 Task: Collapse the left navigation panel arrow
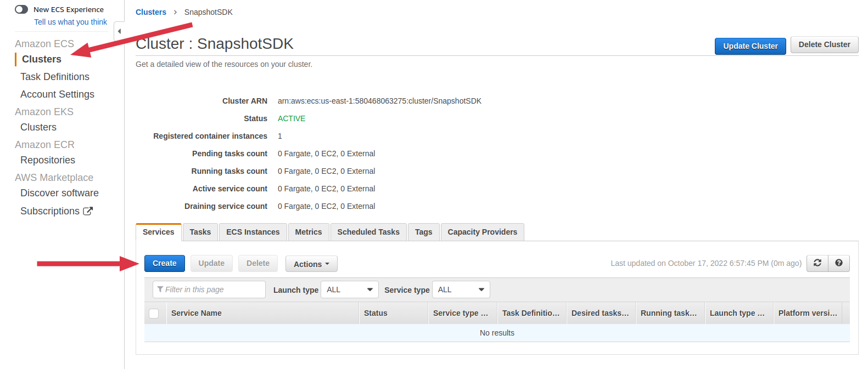(x=119, y=31)
